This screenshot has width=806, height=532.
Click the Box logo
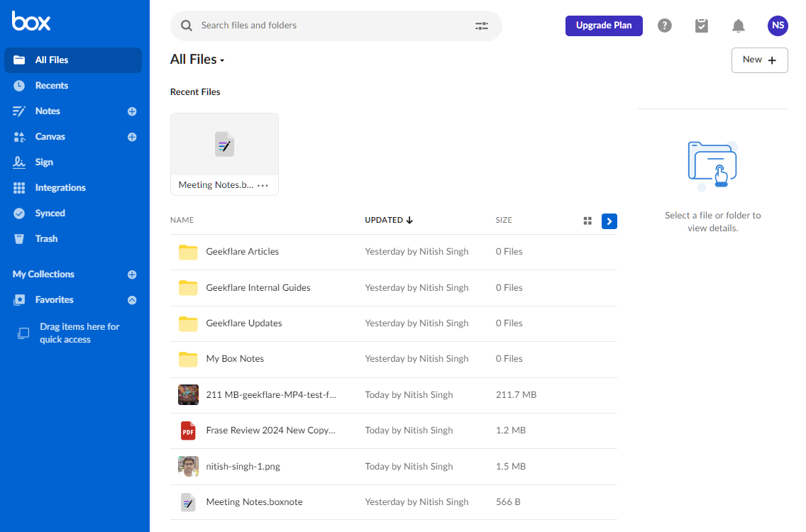pos(31,21)
